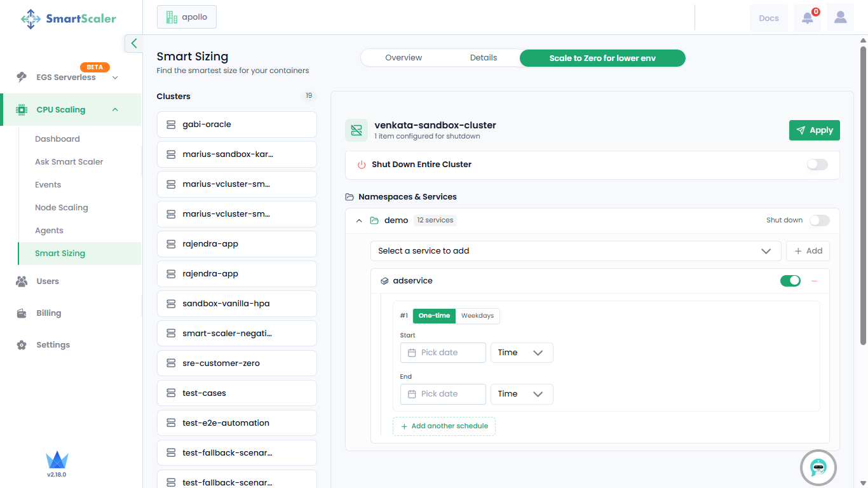
Task: Open the user profile avatar icon
Action: pyautogui.click(x=840, y=18)
